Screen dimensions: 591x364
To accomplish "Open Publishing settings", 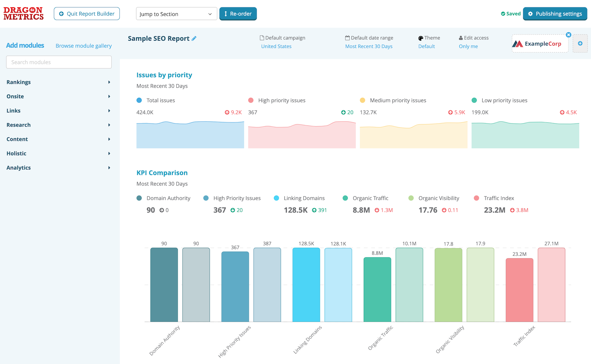I will click(x=555, y=13).
